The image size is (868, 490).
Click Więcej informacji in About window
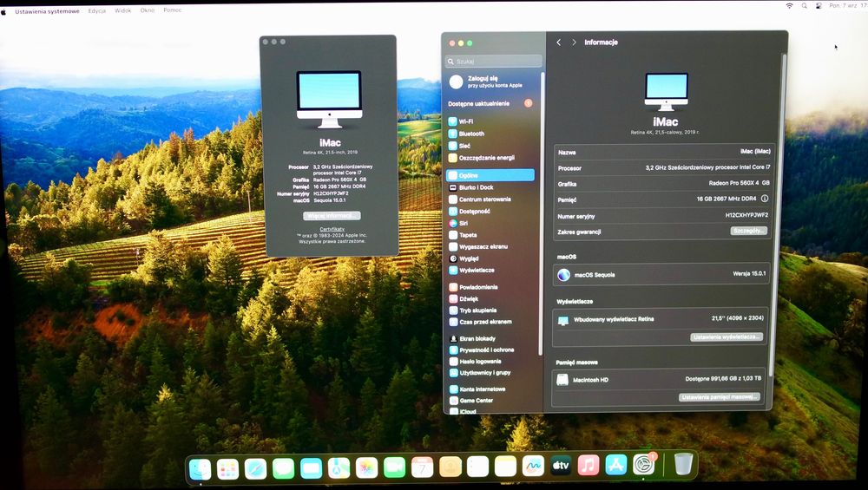pos(332,216)
